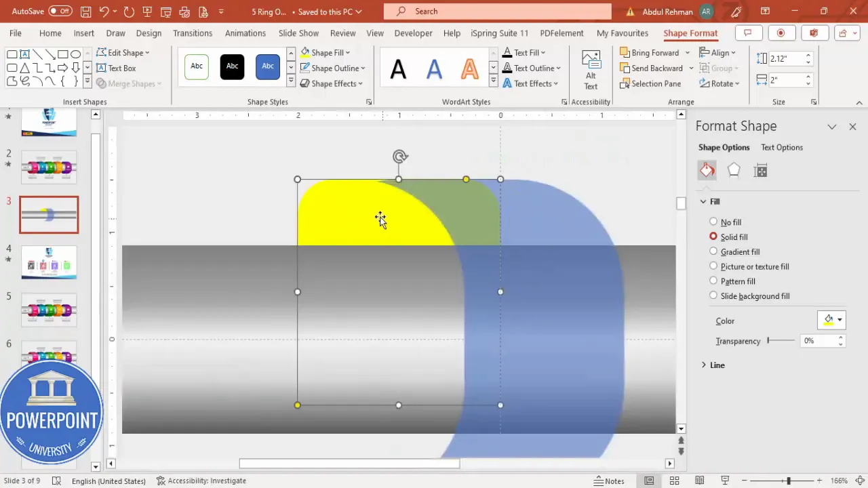Image resolution: width=868 pixels, height=488 pixels.
Task: Insert a Text Box
Action: pyautogui.click(x=116, y=68)
